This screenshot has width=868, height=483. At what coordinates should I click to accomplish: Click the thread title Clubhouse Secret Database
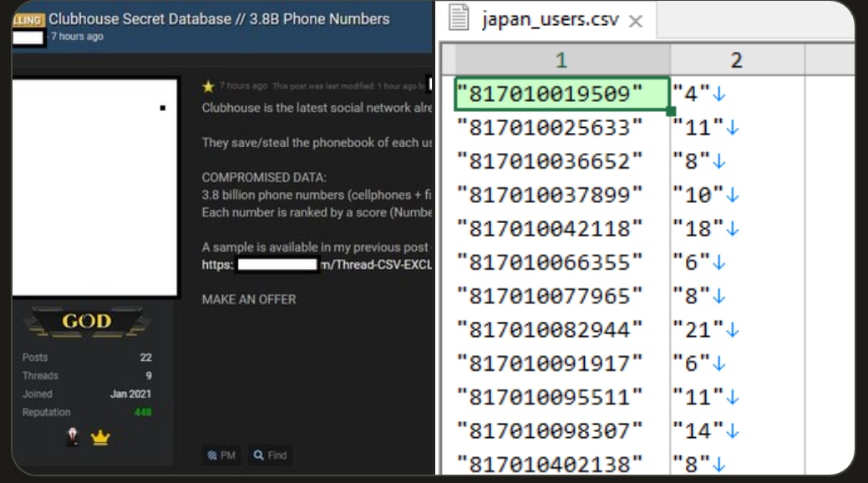tap(219, 19)
